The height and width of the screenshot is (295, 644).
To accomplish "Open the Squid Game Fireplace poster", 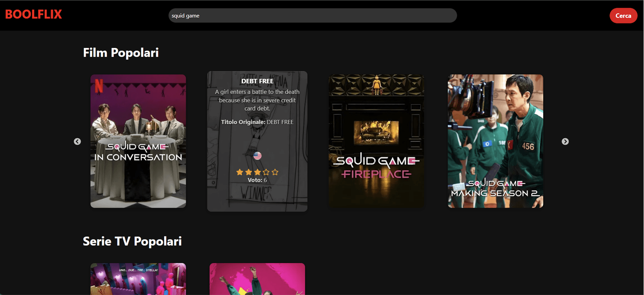I will pyautogui.click(x=376, y=141).
